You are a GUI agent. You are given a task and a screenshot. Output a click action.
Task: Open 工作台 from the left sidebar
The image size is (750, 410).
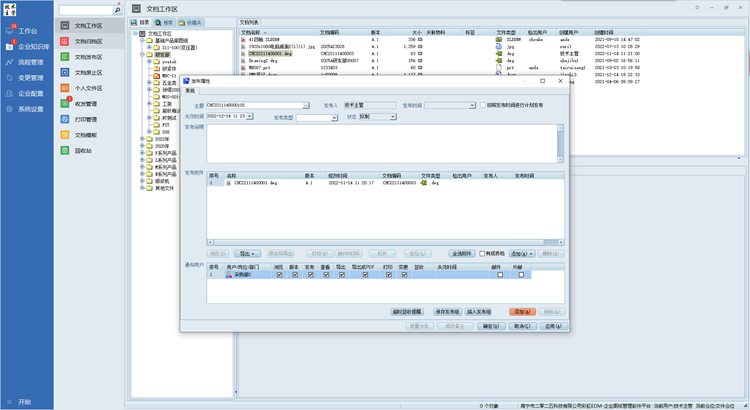click(x=26, y=31)
